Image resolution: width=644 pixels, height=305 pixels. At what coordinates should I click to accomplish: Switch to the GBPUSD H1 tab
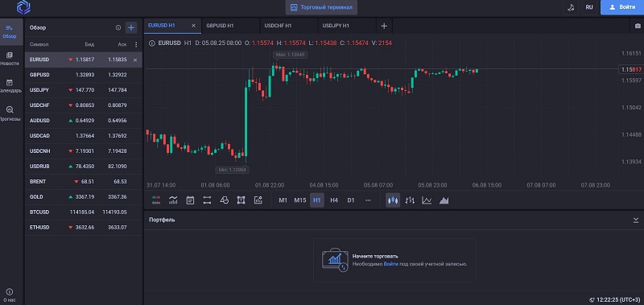point(231,26)
